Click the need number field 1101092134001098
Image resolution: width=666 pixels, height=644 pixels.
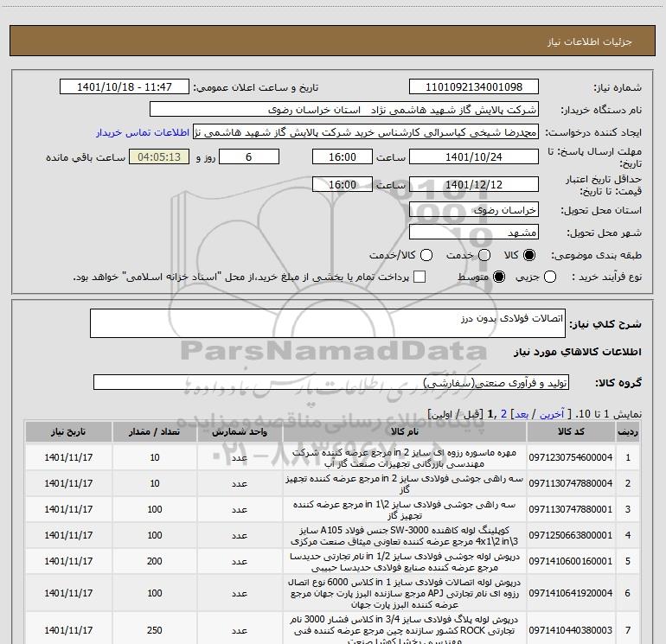click(474, 86)
